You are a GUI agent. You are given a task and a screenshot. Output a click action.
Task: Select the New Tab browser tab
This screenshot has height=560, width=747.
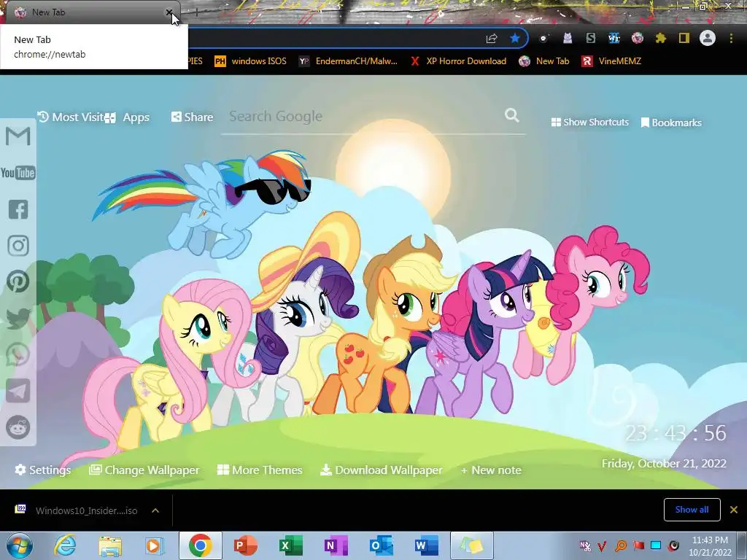click(90, 12)
